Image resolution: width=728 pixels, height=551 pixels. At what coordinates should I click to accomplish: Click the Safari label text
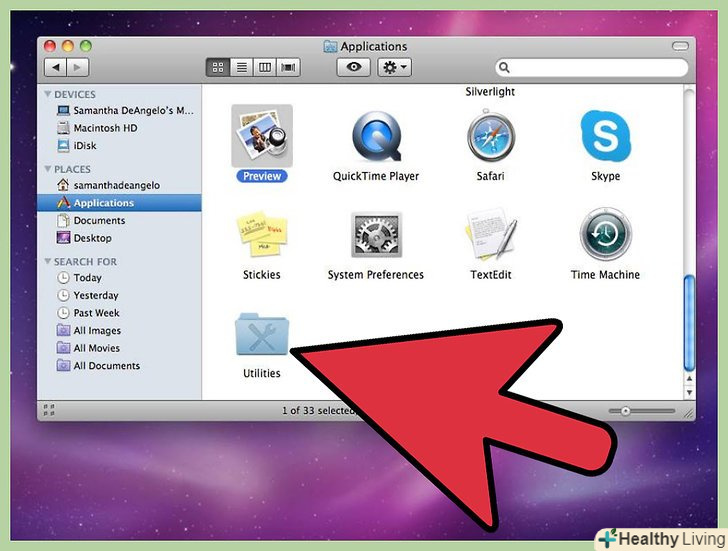click(490, 176)
